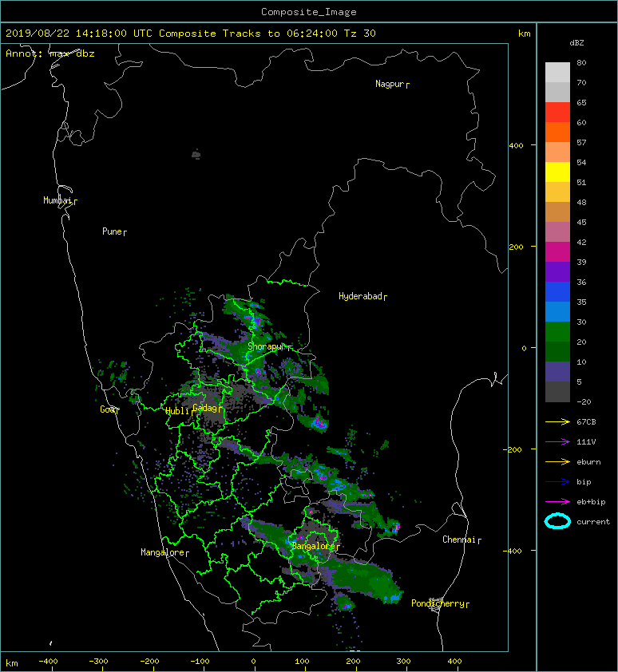
Task: Select the 54 dBZ yellow swatch
Action: (557, 172)
